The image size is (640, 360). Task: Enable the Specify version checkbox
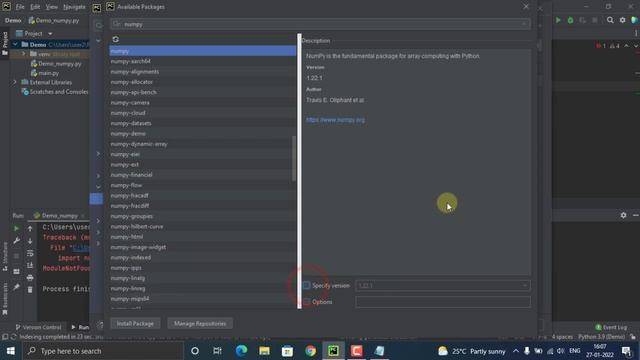[307, 285]
